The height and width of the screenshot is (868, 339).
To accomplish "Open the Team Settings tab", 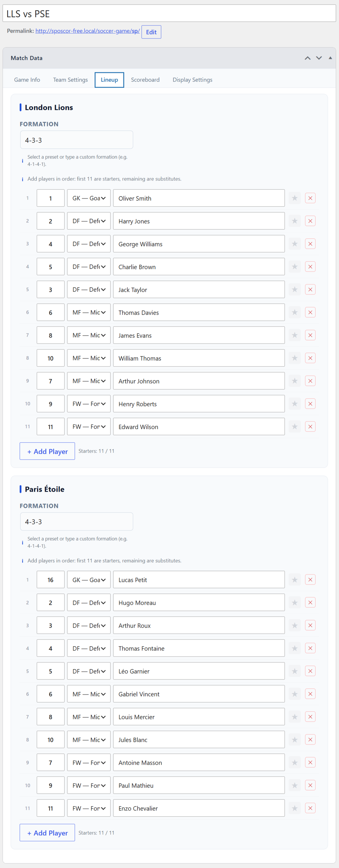I will (x=70, y=80).
